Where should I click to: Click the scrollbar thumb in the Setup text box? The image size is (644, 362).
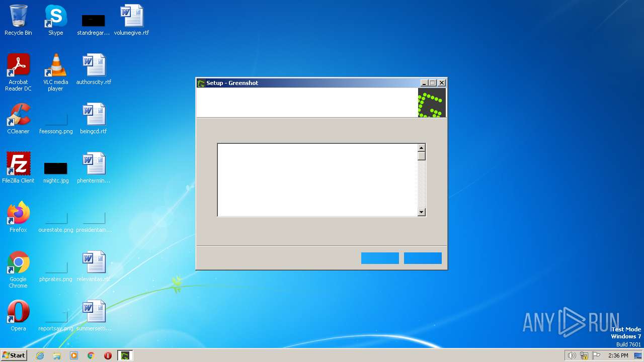pyautogui.click(x=422, y=156)
